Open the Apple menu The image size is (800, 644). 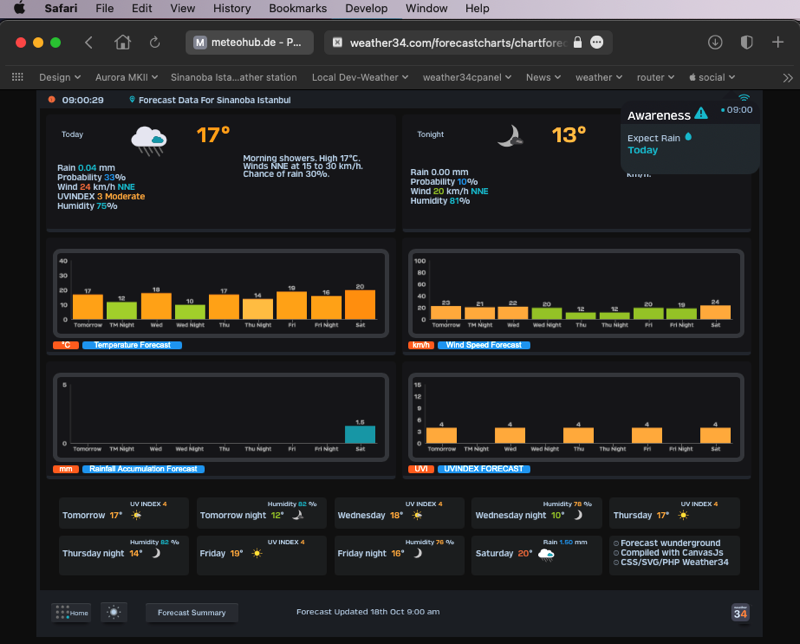[19, 8]
